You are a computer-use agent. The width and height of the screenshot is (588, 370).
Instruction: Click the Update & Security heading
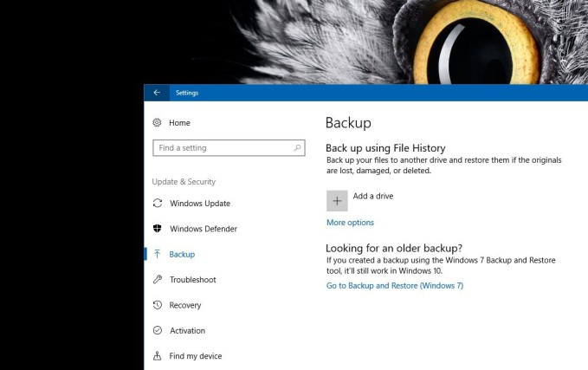184,182
